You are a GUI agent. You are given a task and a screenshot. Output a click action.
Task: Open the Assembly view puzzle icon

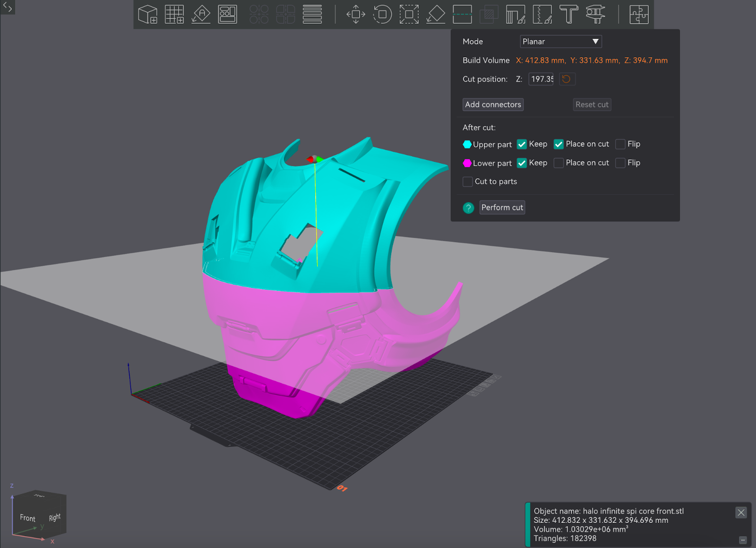pos(639,14)
